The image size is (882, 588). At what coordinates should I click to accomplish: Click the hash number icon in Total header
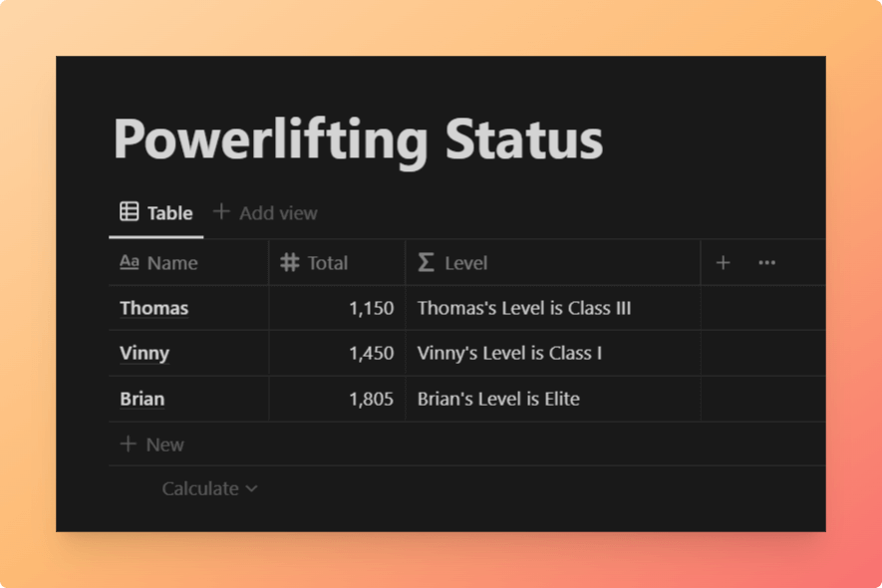(290, 262)
